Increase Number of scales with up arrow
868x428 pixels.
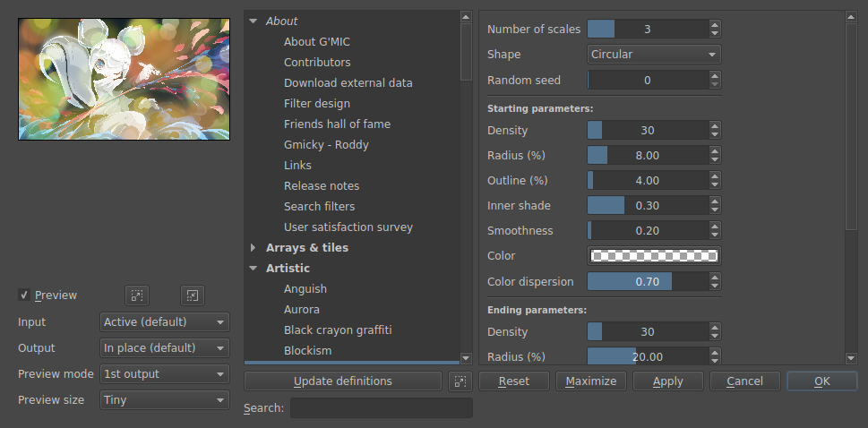point(714,25)
